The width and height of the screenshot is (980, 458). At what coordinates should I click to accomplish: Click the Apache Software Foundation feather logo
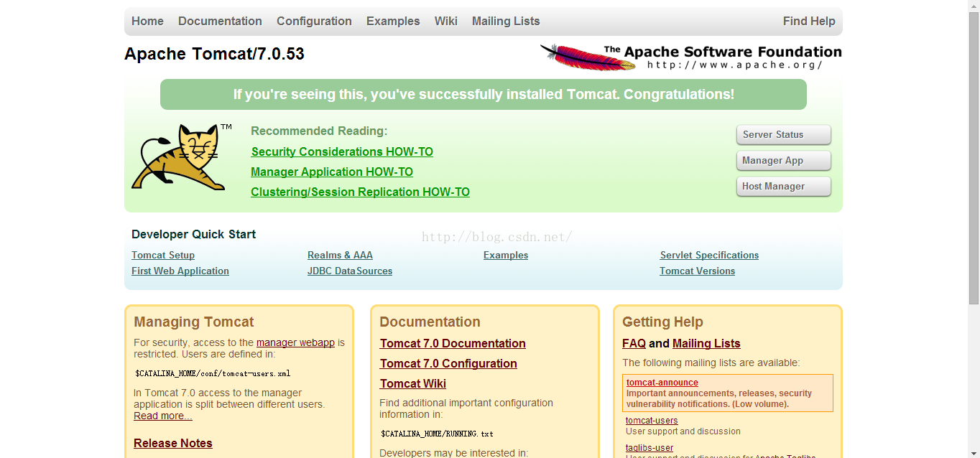(690, 57)
